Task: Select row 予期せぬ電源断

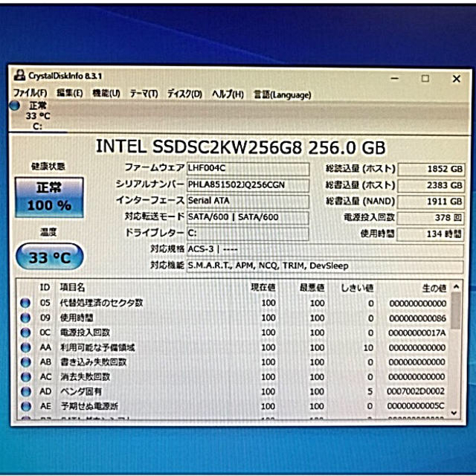Action: point(234,406)
